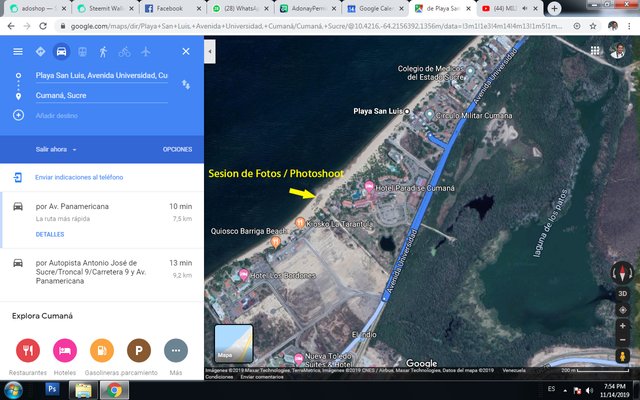Open the Google Maps hamburger menu
This screenshot has height=400, width=640.
click(18, 51)
